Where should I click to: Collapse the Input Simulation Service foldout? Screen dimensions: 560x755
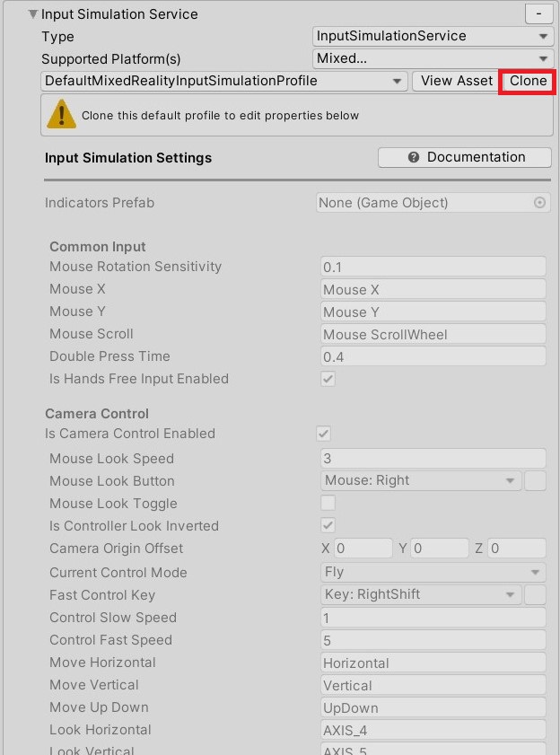click(x=32, y=14)
